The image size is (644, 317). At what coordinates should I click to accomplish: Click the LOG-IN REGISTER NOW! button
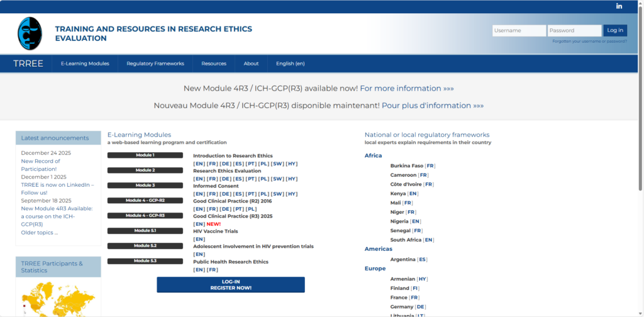coord(230,284)
